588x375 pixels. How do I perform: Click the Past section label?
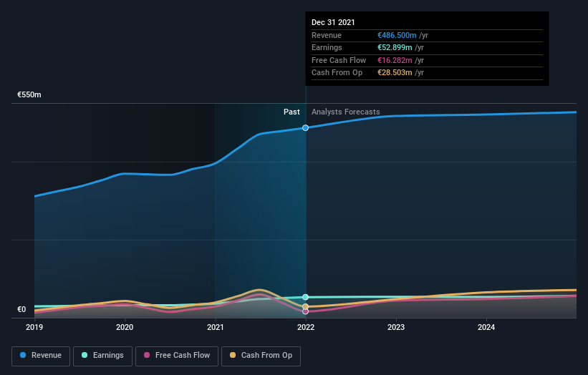[x=291, y=112]
